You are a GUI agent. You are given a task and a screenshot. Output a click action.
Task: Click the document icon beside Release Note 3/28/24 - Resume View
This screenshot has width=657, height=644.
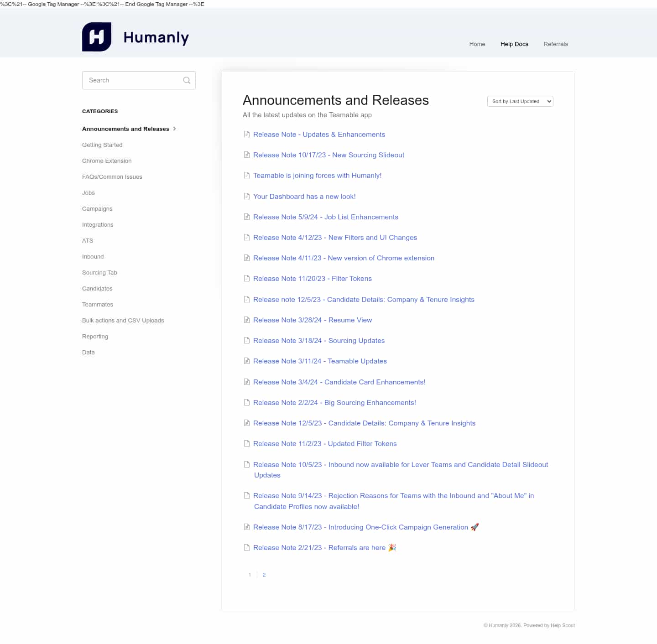pos(247,320)
